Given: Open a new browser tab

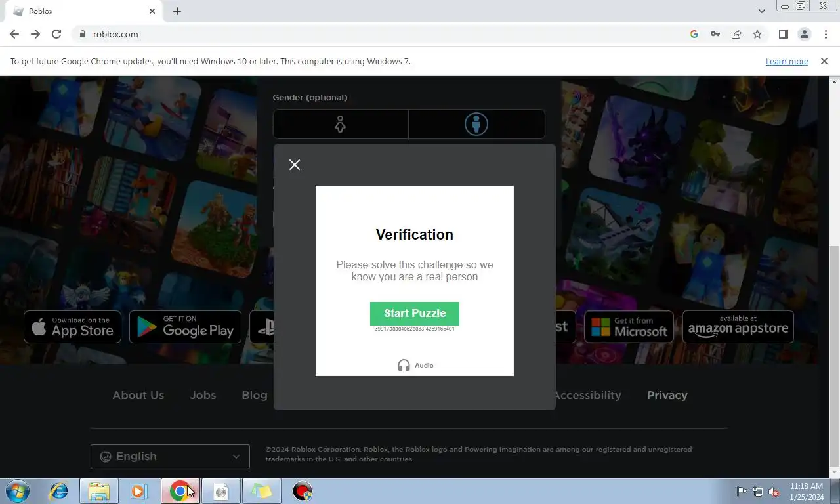Looking at the screenshot, I should [177, 11].
